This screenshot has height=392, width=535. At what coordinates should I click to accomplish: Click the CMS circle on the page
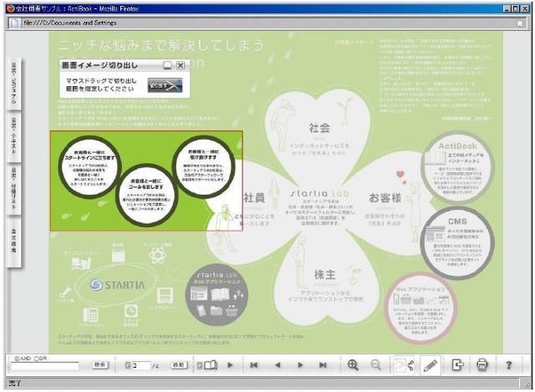click(457, 243)
